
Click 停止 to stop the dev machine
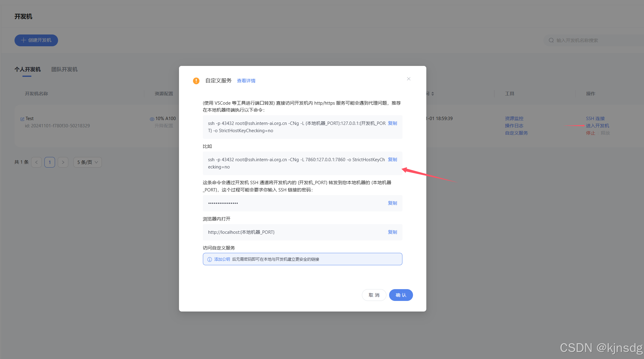tap(590, 133)
